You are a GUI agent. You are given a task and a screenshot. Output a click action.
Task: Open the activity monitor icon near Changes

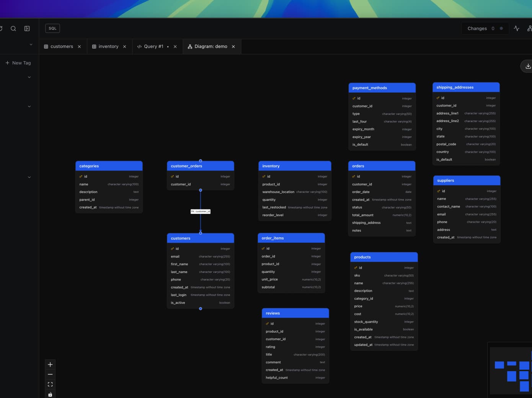point(517,28)
